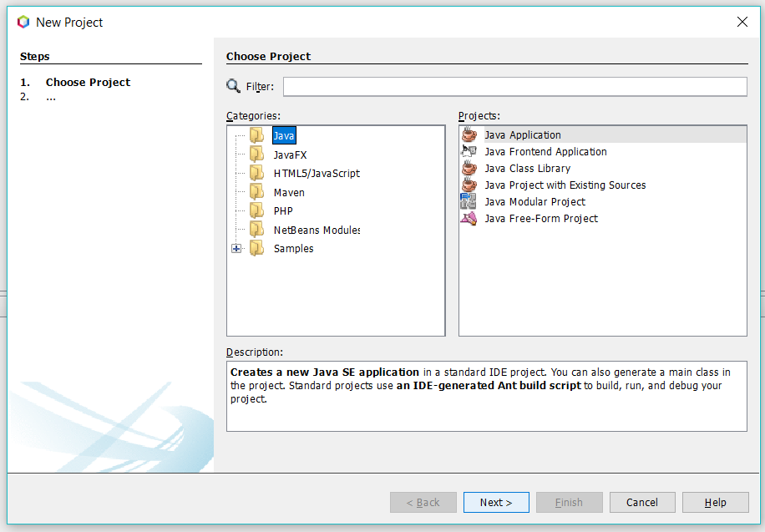Image resolution: width=765 pixels, height=532 pixels.
Task: Proceed with the Next button
Action: tap(496, 502)
